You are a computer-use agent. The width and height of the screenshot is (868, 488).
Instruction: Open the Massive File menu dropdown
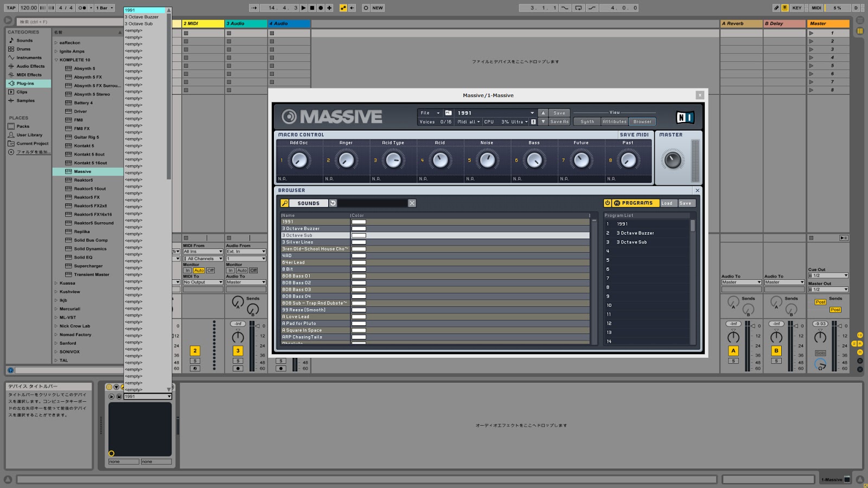tap(430, 113)
